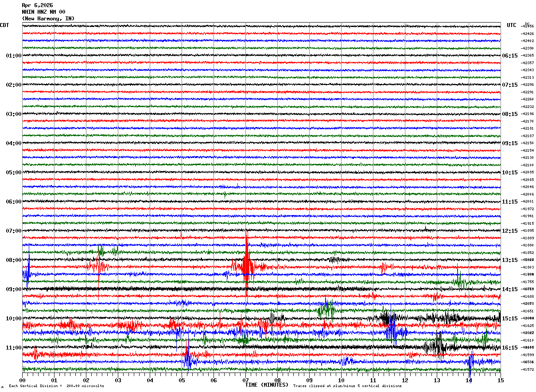
Task: Click minute tick label '11' on axis
Action: coord(373,380)
